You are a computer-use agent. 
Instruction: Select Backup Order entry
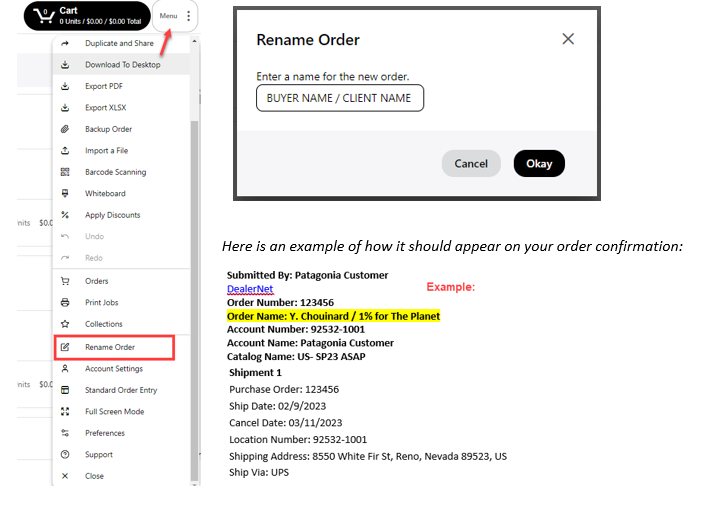[108, 129]
